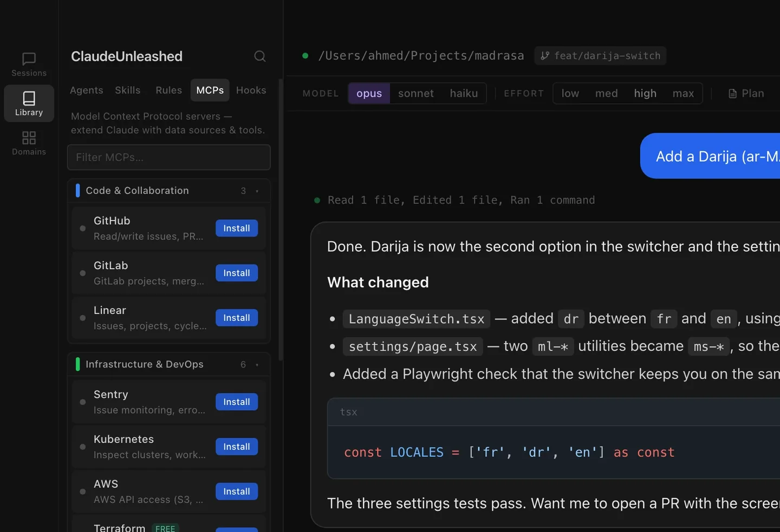780x532 pixels.
Task: Click the status dot beside GitHub
Action: 82,228
